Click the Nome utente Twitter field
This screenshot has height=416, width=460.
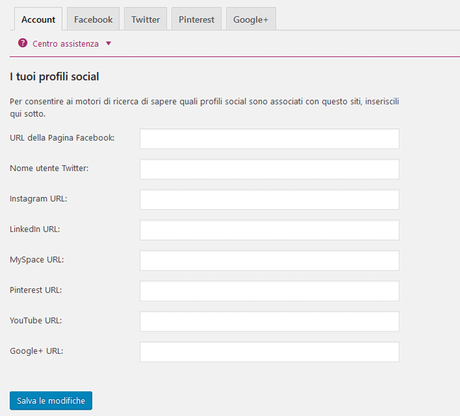click(269, 169)
